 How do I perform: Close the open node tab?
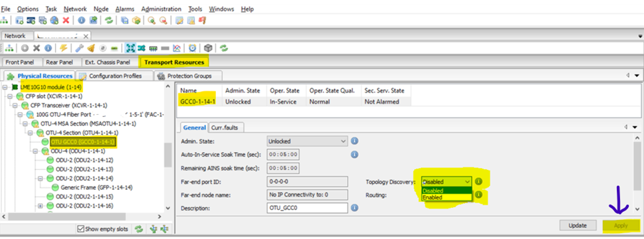click(85, 37)
